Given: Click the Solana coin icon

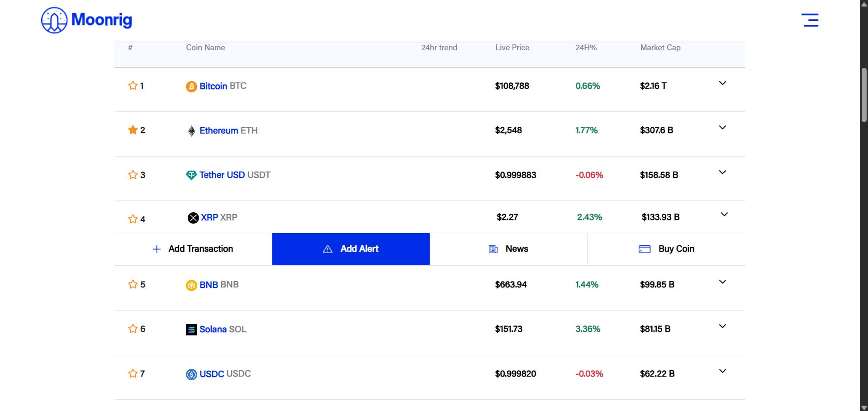Looking at the screenshot, I should (x=191, y=330).
